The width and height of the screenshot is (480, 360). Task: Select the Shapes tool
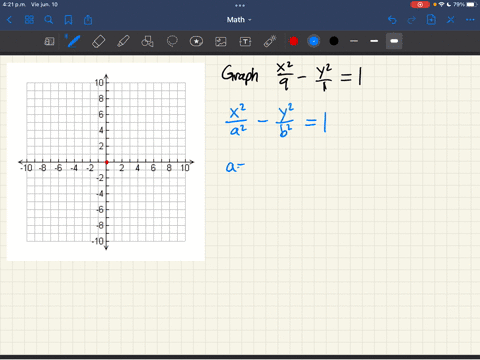147,41
